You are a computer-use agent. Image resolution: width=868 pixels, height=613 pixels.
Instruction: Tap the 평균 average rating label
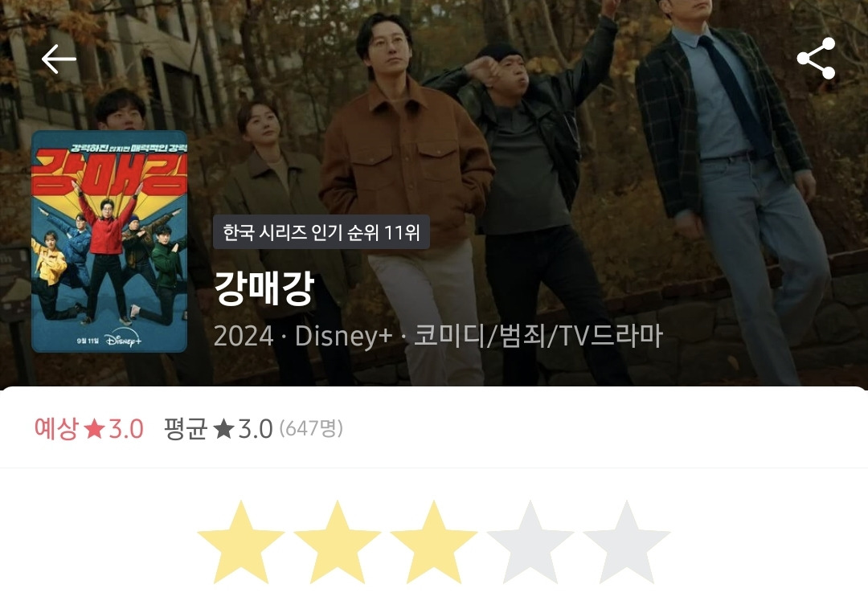(x=186, y=429)
